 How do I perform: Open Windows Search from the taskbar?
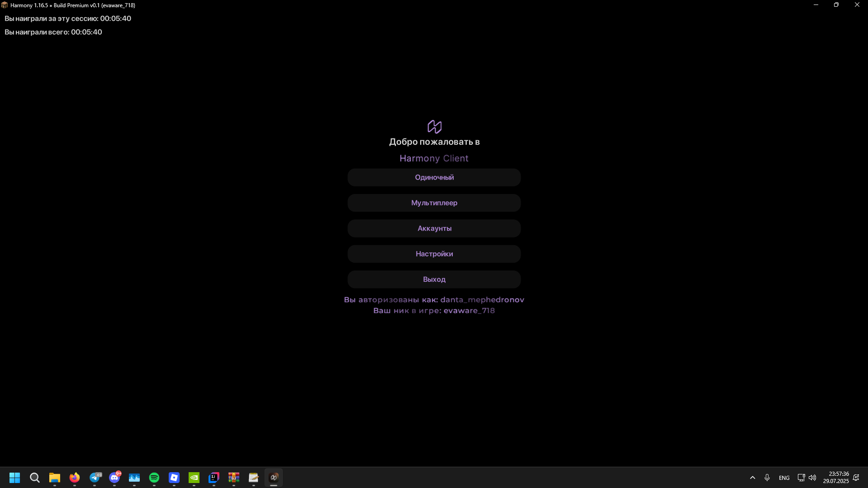point(35,478)
